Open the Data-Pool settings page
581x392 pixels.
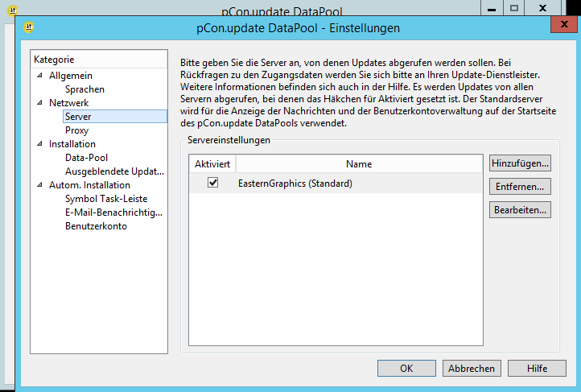click(x=86, y=158)
